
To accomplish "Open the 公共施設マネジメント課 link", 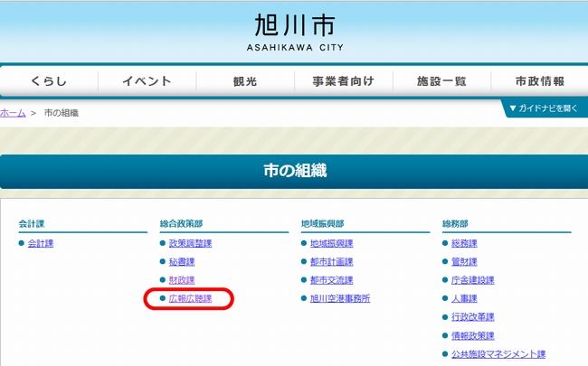I will 498,354.
